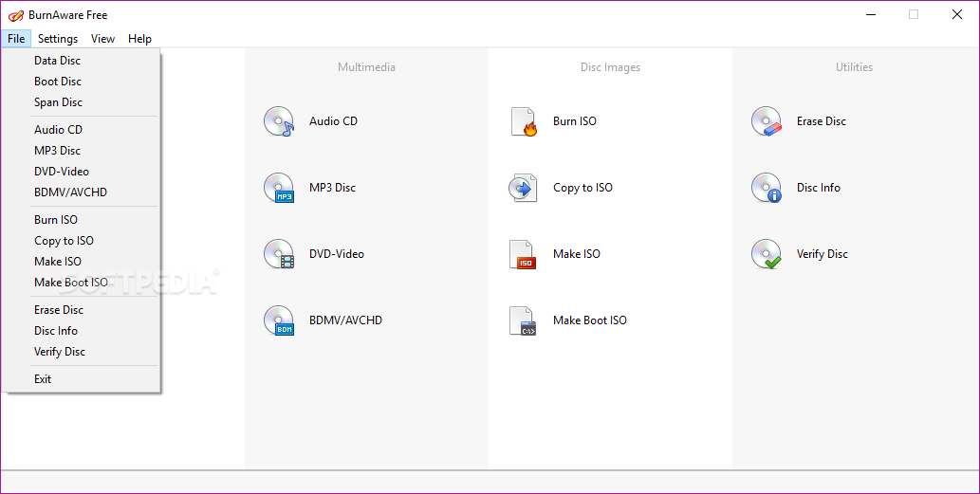980x494 pixels.
Task: Click the Verify Disc checkmark icon
Action: pos(767,253)
